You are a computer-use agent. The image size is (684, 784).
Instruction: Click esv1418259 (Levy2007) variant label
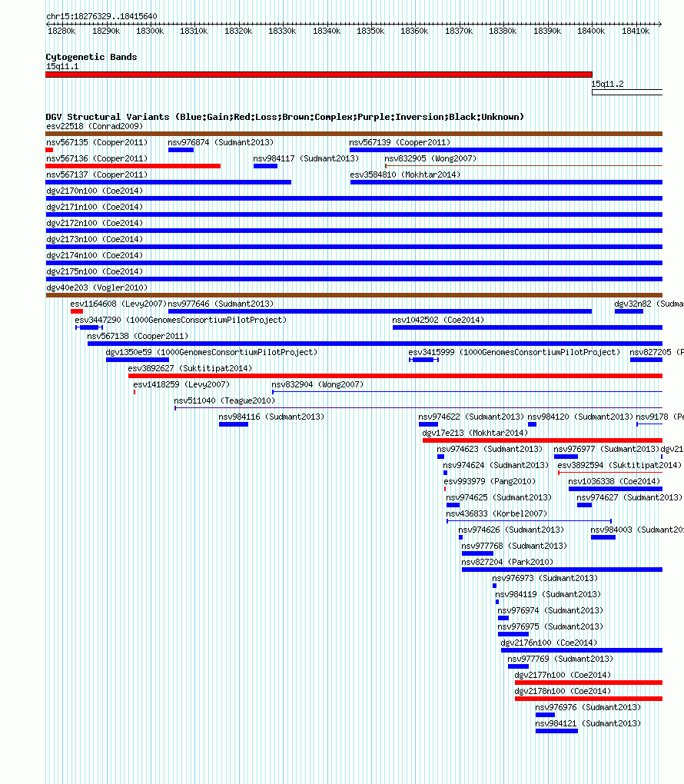pos(181,384)
